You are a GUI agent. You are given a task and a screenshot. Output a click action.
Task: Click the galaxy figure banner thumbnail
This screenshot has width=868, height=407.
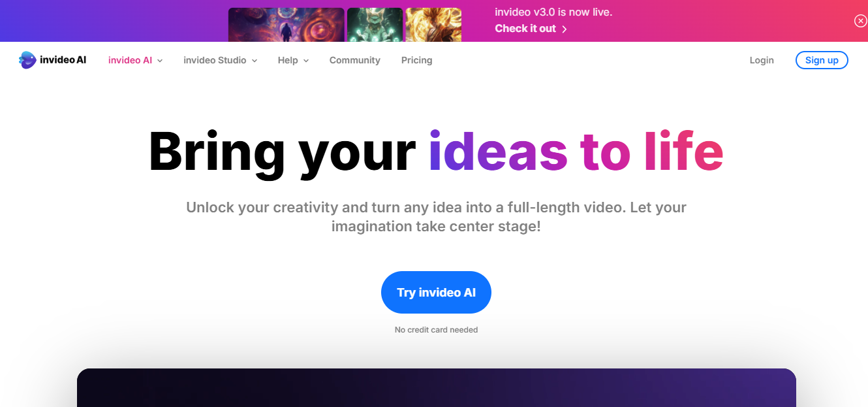286,25
